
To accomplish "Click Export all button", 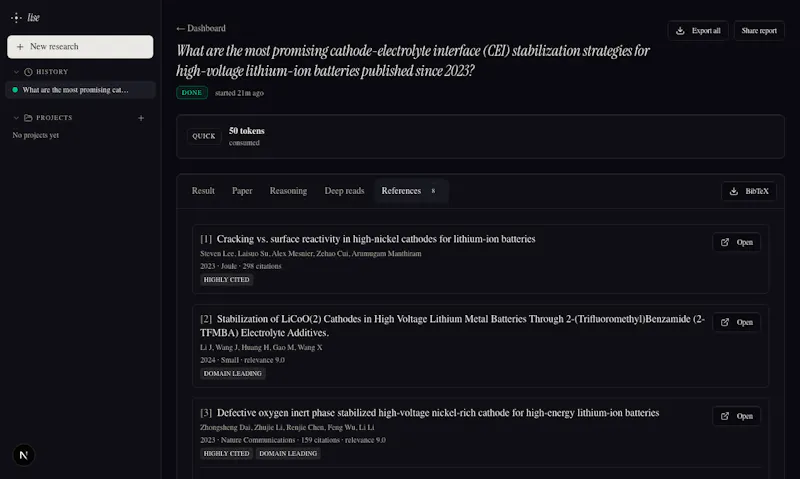I will [697, 31].
